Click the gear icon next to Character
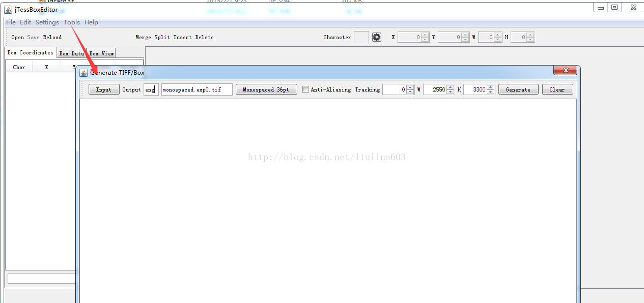The height and width of the screenshot is (303, 644). [377, 37]
